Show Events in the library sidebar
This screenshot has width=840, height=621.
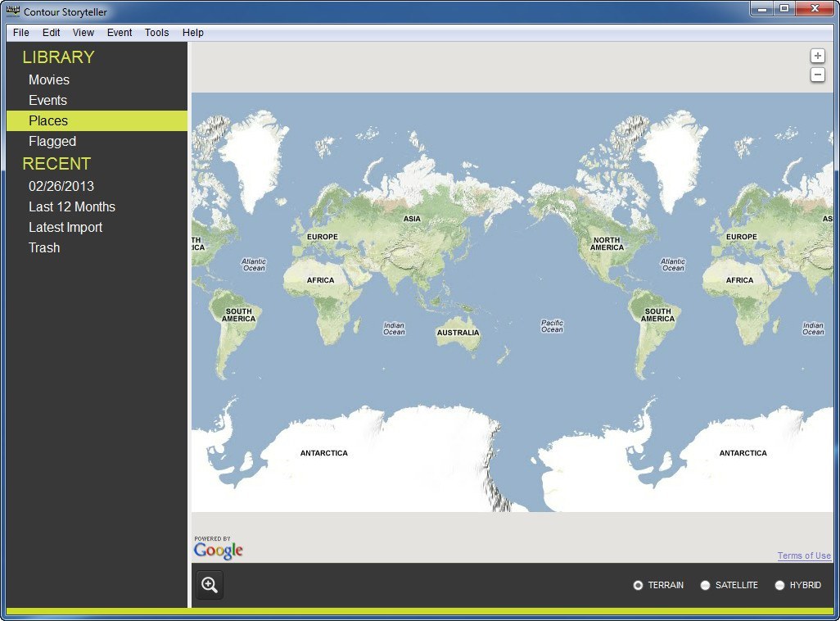pyautogui.click(x=47, y=100)
